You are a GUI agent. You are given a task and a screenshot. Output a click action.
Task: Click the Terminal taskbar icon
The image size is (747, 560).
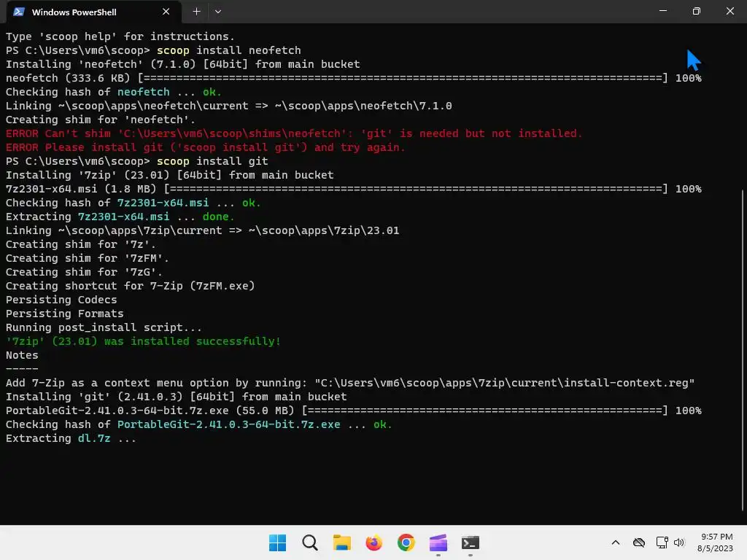pos(471,542)
